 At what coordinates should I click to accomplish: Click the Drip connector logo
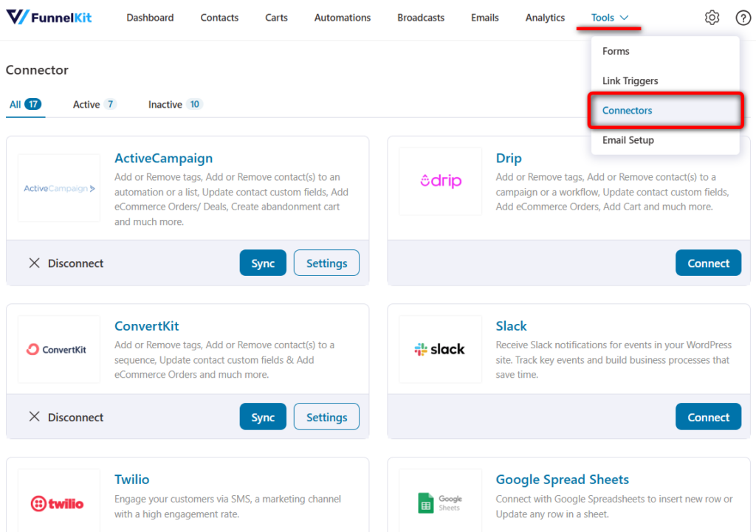point(441,181)
